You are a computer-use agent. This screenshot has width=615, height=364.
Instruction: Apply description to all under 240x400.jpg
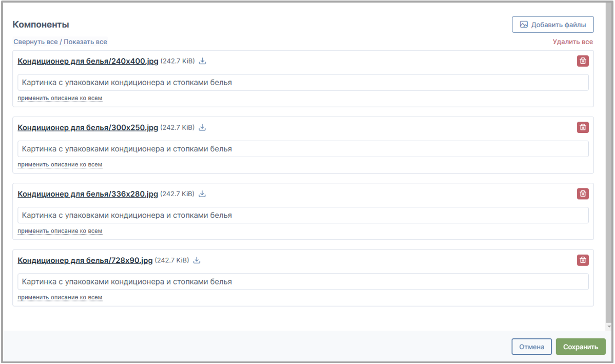pyautogui.click(x=60, y=98)
